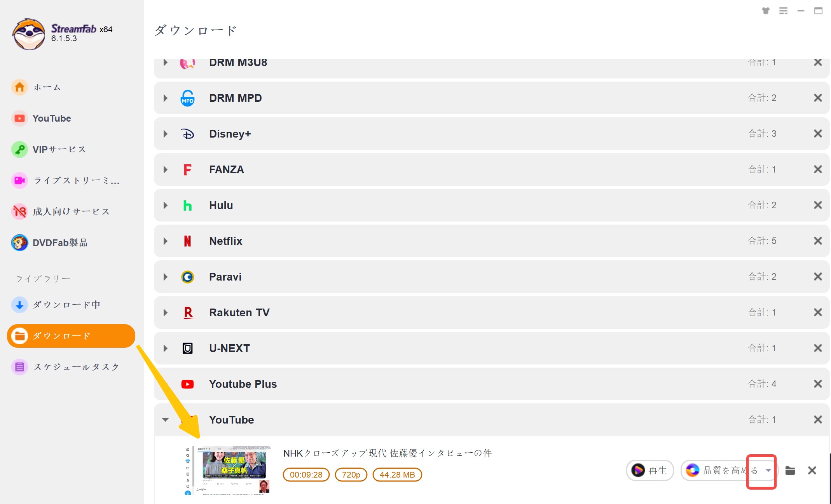Expand the Disney+ group
Image resolution: width=831 pixels, height=504 pixels.
[x=165, y=134]
